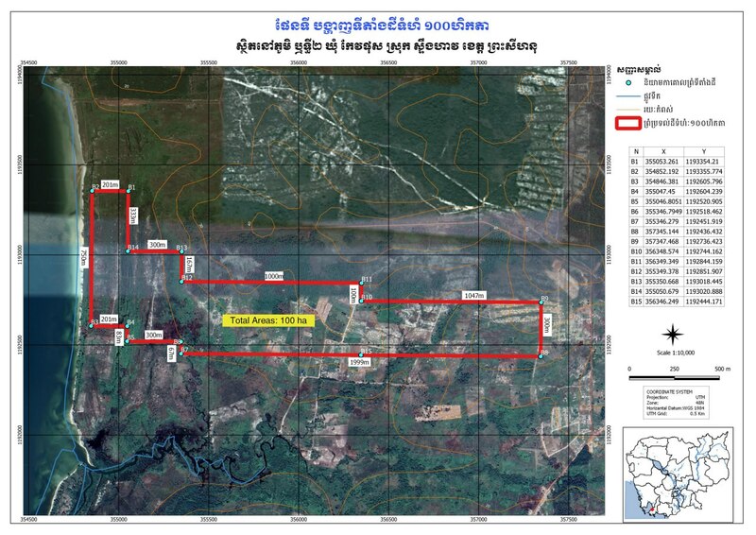This screenshot has width=756, height=535.
Task: Click table cell '354846.381'
Action: [664, 181]
